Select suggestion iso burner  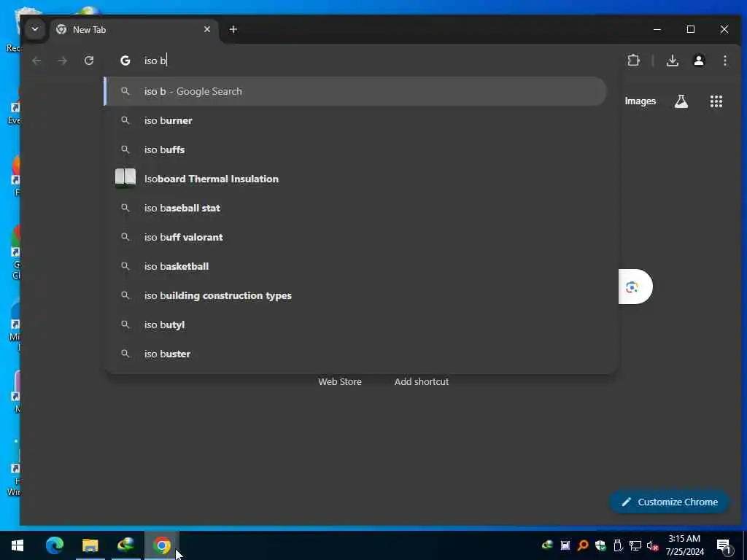(x=355, y=120)
